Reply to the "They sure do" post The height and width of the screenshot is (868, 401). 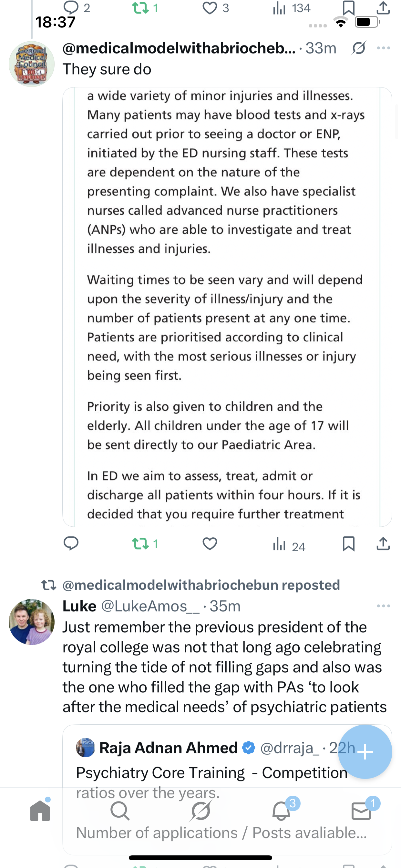pos(71,543)
